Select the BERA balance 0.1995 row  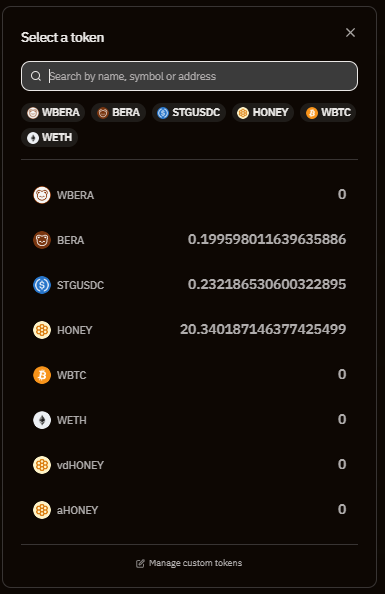[x=189, y=240]
